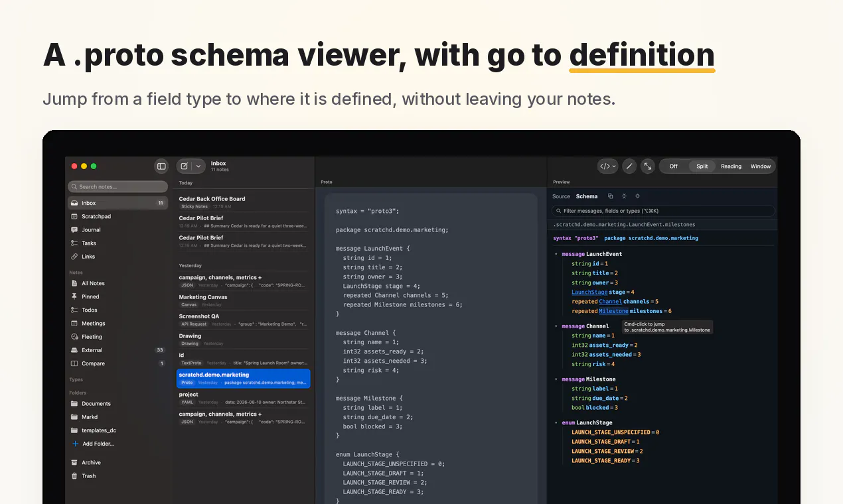843x504 pixels.
Task: Collapse the message Channel node
Action: point(556,326)
